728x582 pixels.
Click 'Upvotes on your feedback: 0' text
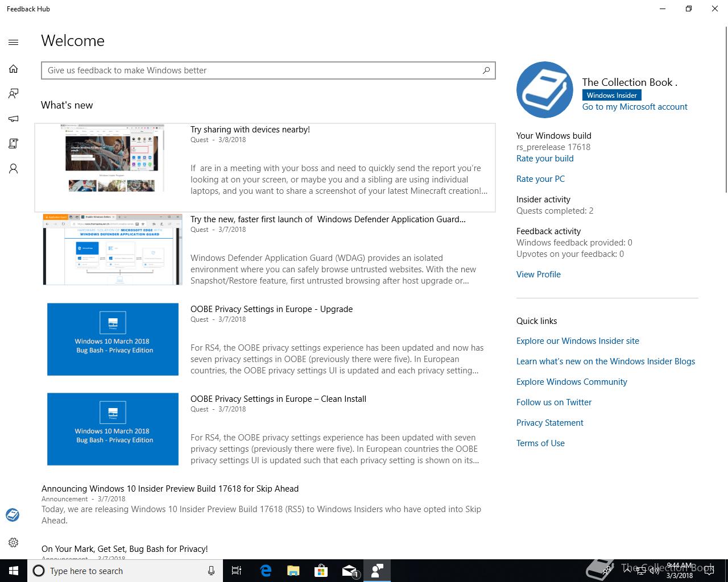(570, 254)
